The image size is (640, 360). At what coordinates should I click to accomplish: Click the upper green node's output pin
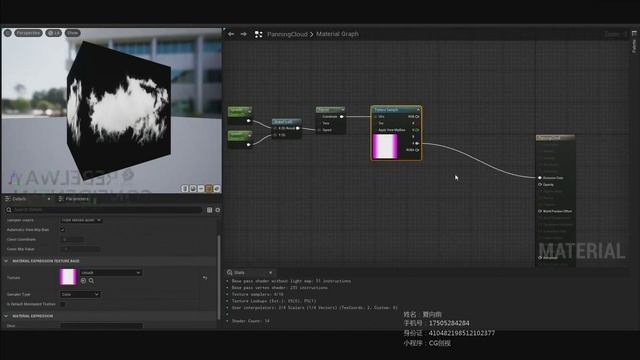[249, 121]
